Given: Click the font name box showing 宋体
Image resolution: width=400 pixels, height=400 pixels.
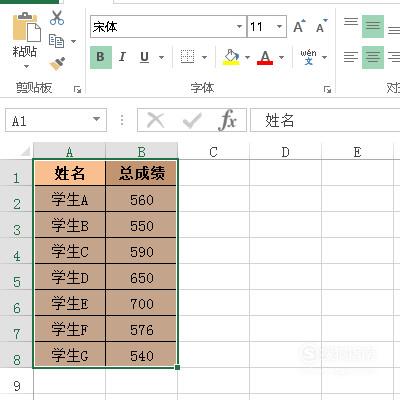Looking at the screenshot, I should [168, 26].
